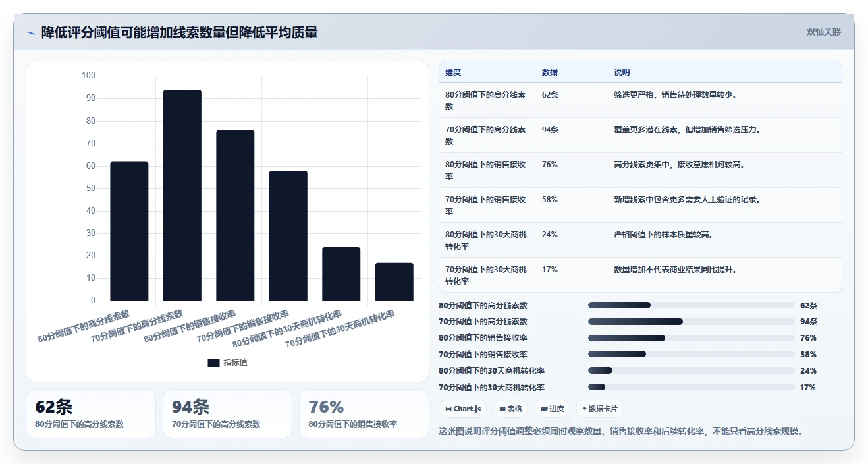Click chart x-axis label 80分阈值下的30天商机转化率
The height and width of the screenshot is (464, 868).
coord(287,328)
